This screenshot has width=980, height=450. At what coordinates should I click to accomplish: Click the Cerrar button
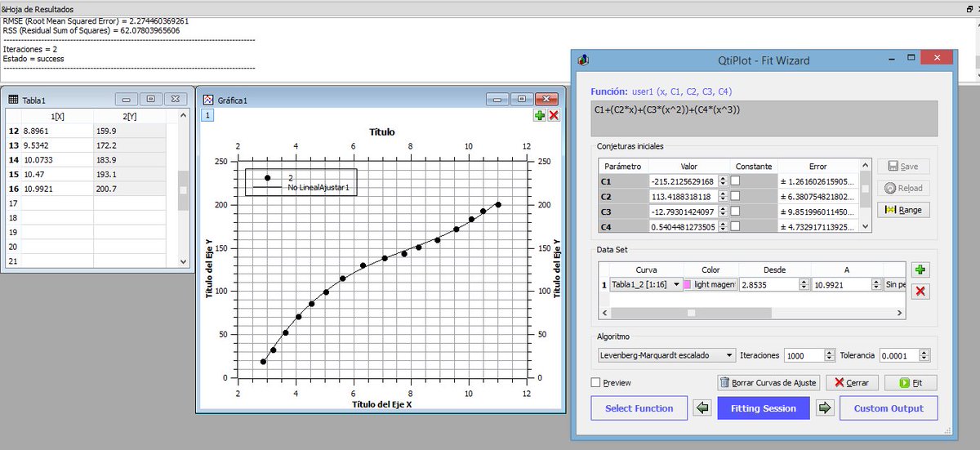(852, 382)
